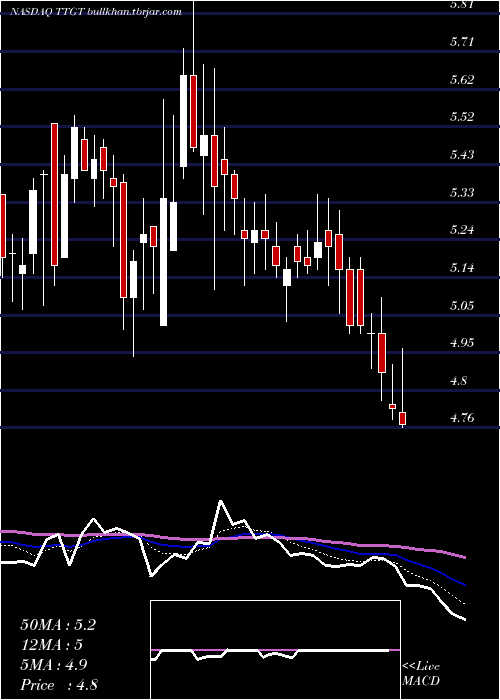Click the 4.95 price axis label
This screenshot has width=500, height=700.
coord(462,343)
